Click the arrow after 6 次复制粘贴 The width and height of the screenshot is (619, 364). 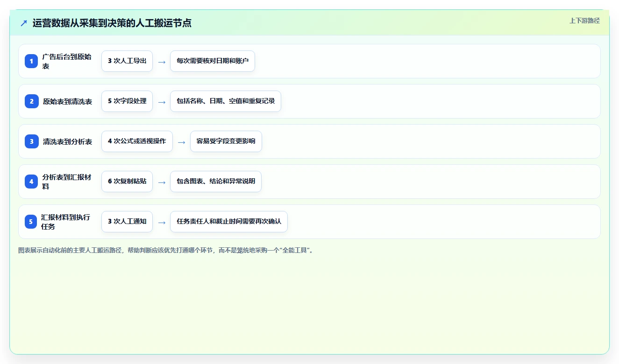[162, 182]
